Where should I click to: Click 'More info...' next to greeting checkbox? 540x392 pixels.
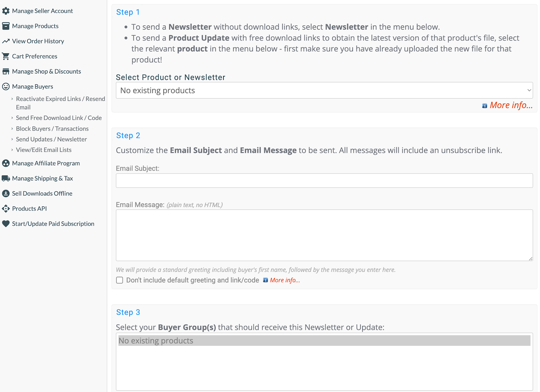pos(285,280)
